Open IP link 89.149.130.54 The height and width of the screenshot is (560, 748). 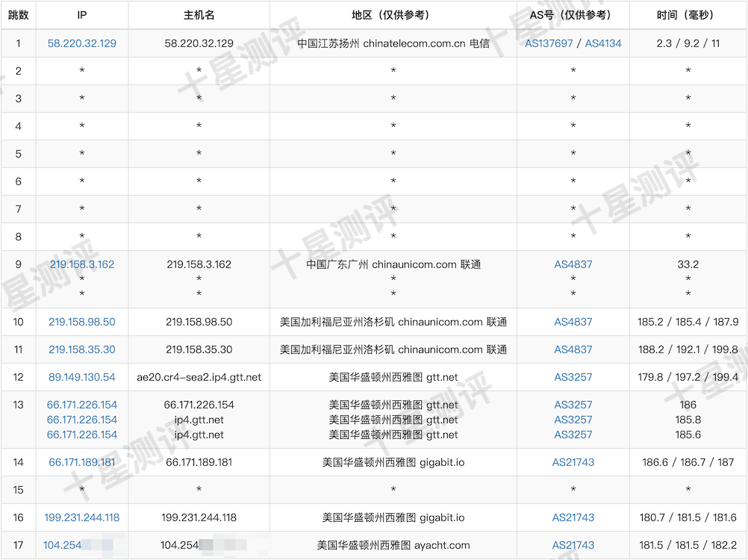(x=82, y=377)
